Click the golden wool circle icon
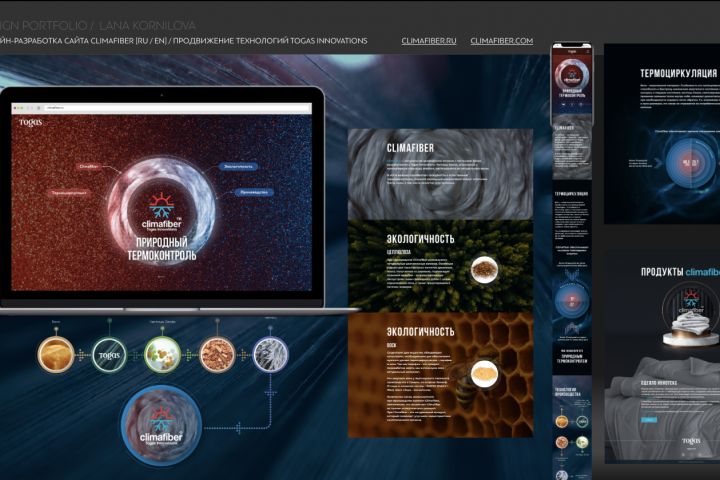 [x=56, y=355]
